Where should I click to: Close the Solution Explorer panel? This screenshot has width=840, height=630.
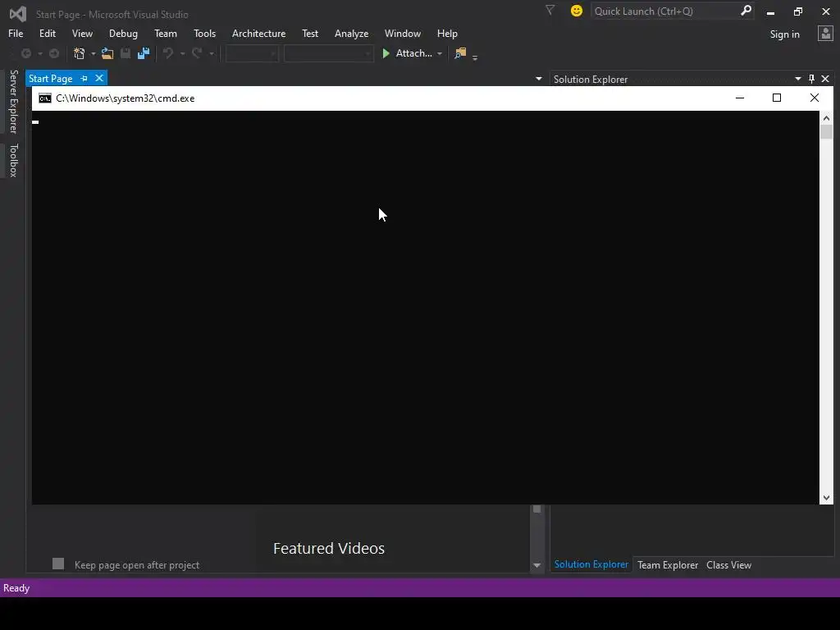[x=825, y=79]
